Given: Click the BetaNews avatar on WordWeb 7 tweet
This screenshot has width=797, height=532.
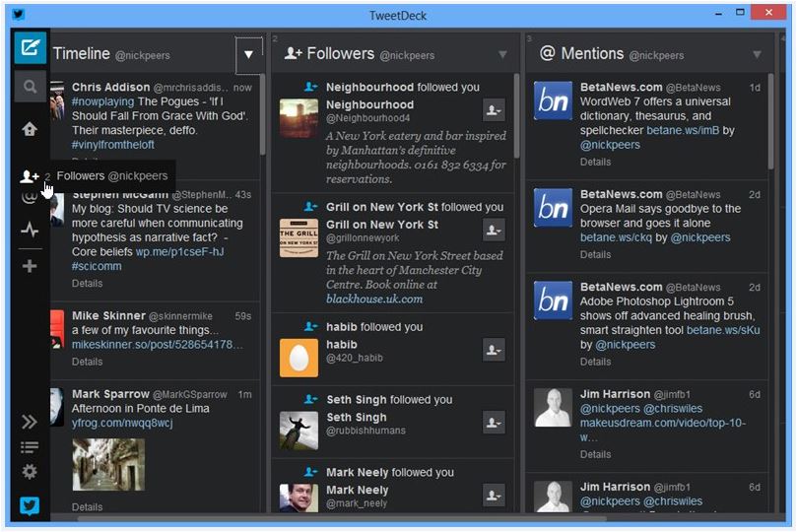Looking at the screenshot, I should [x=553, y=100].
